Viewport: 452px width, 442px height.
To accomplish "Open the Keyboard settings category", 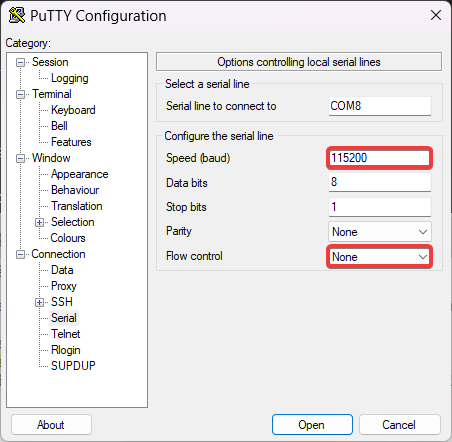I will pos(73,110).
